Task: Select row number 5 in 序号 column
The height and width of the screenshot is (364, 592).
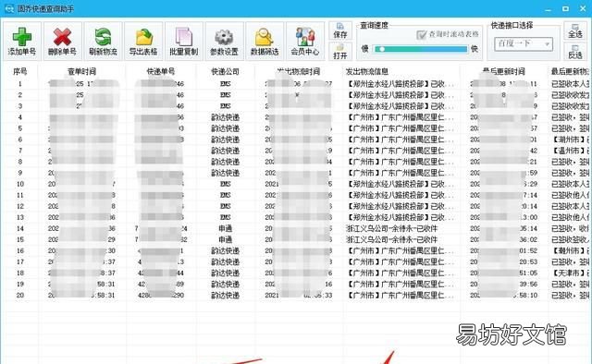Action: pos(20,128)
